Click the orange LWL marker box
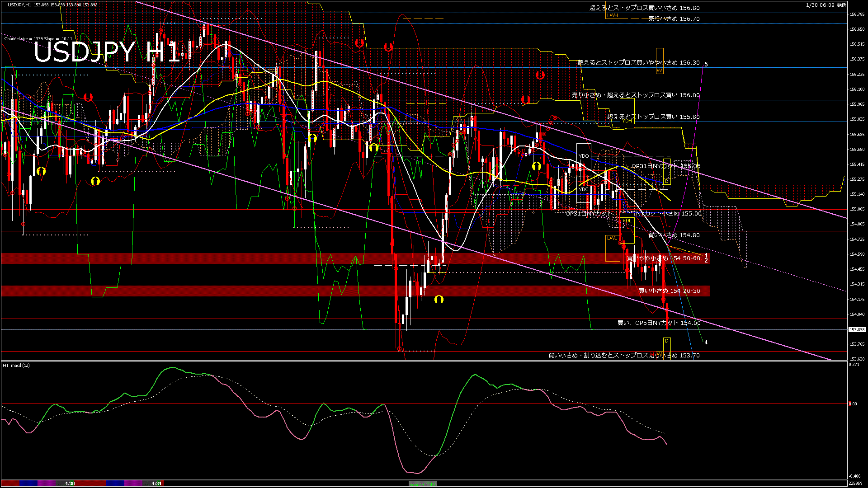The image size is (868, 488). tap(612, 238)
